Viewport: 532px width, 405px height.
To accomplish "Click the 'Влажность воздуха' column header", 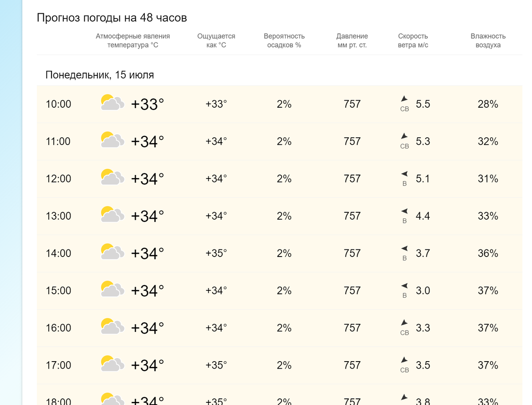I will pyautogui.click(x=488, y=40).
